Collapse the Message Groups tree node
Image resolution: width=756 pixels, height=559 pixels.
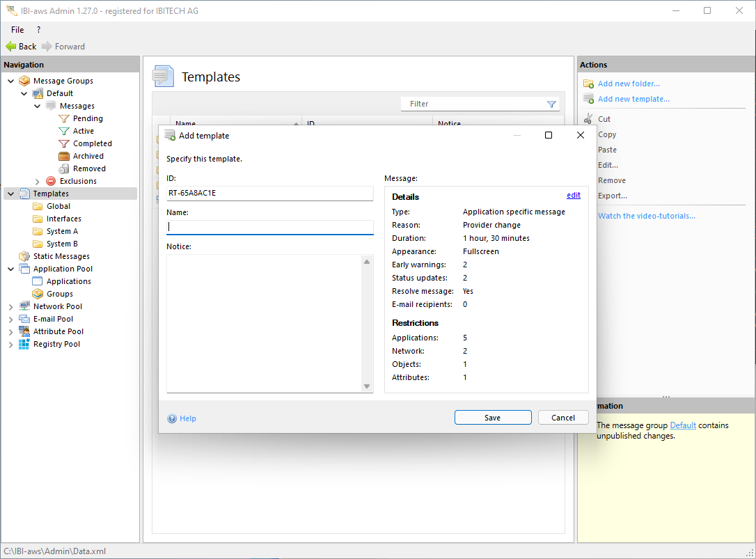click(x=10, y=81)
